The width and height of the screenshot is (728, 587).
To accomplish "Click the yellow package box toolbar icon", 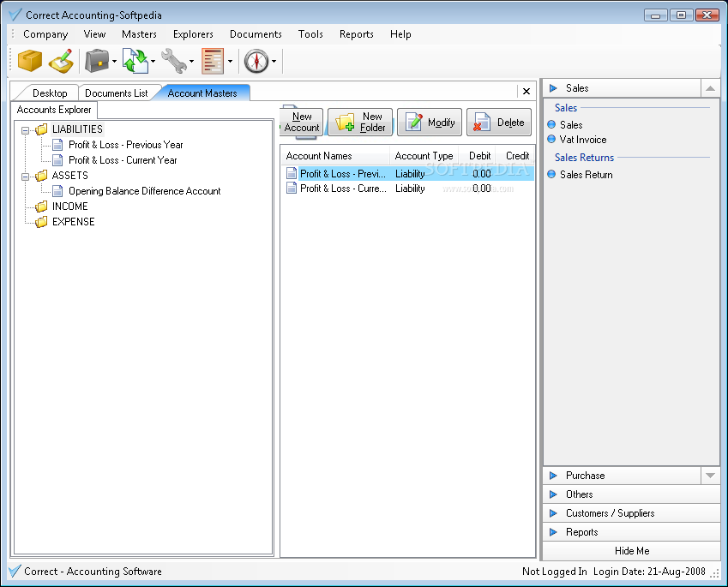I will tap(30, 61).
